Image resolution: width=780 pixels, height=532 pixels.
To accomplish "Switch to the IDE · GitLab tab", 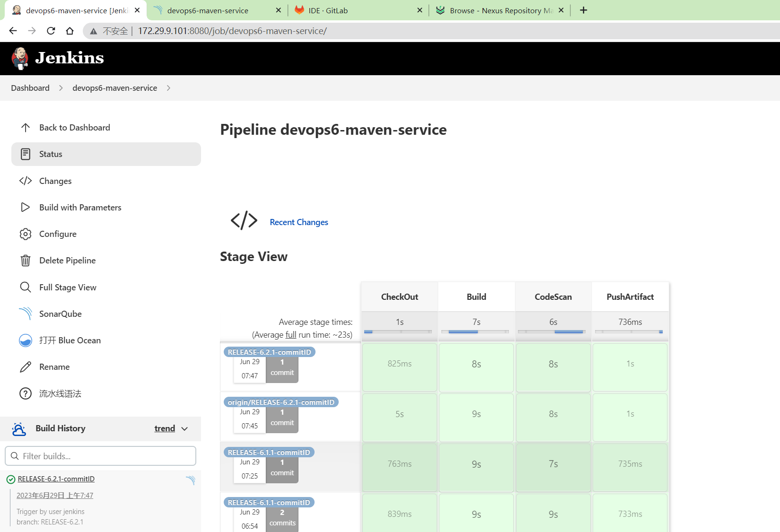I will coord(358,10).
